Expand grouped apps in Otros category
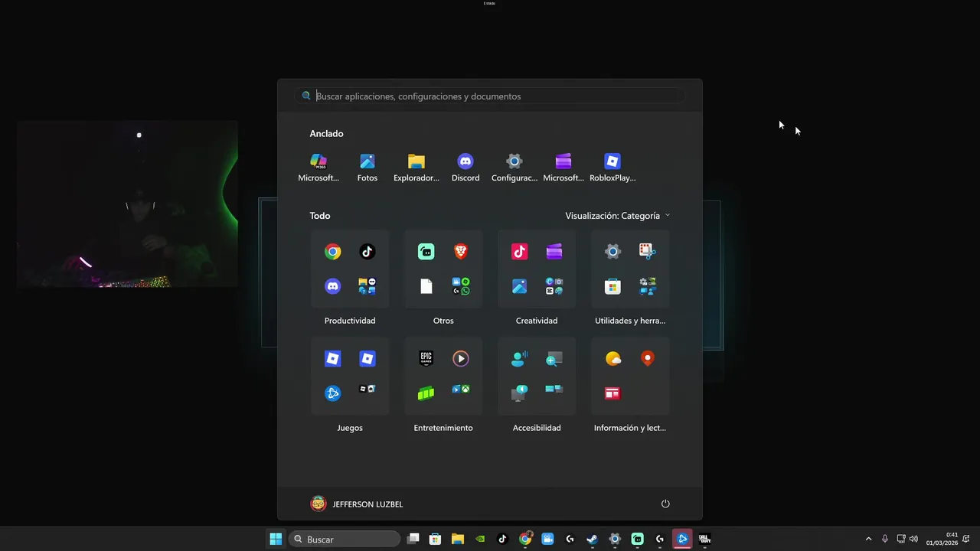 coord(461,286)
